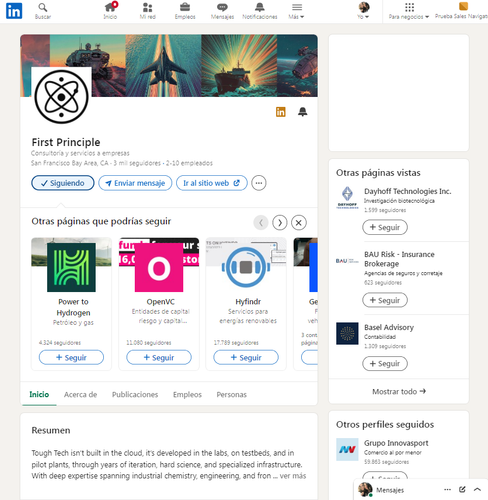488x500 pixels.
Task: Expand the Más menu
Action: point(296,11)
